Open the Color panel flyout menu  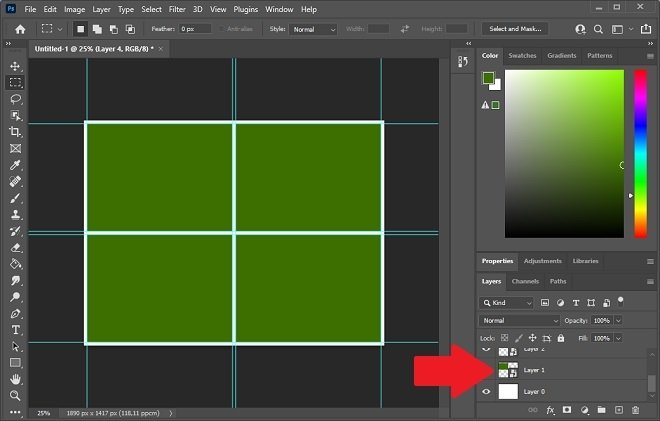tap(650, 56)
